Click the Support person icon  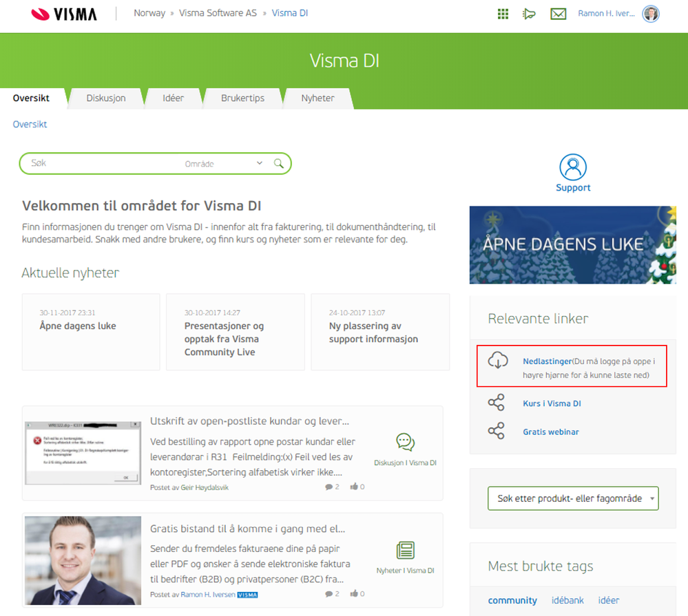[x=572, y=167]
